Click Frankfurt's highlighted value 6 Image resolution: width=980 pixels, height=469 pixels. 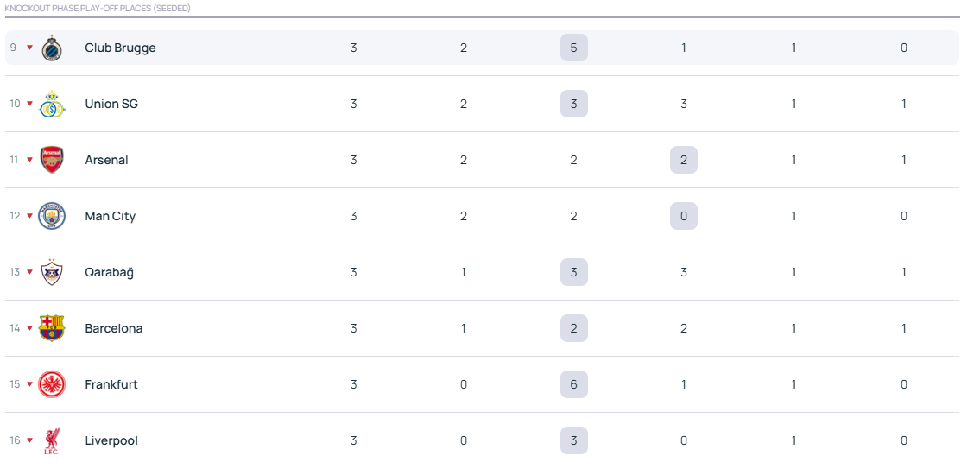click(573, 384)
